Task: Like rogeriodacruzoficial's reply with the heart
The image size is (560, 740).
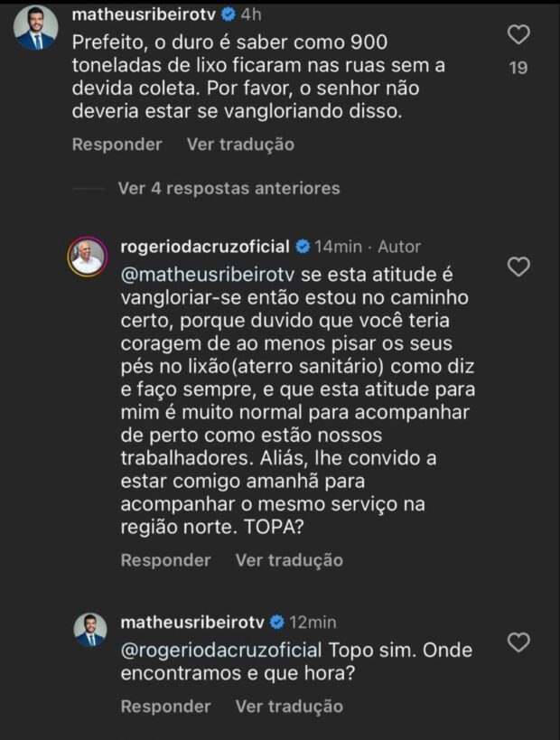Action: 518,267
